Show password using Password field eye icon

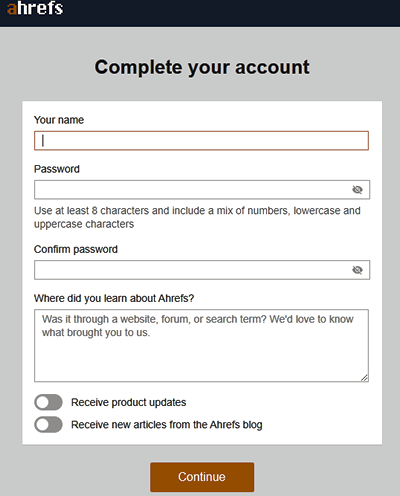coord(357,190)
